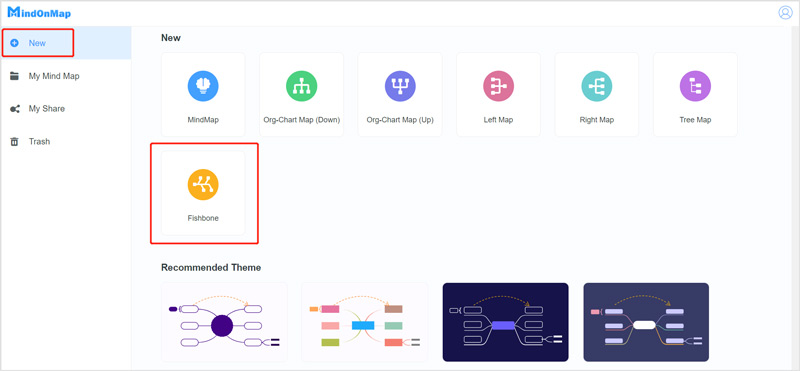The image size is (800, 371).
Task: Click the Fishbone label
Action: (x=203, y=218)
